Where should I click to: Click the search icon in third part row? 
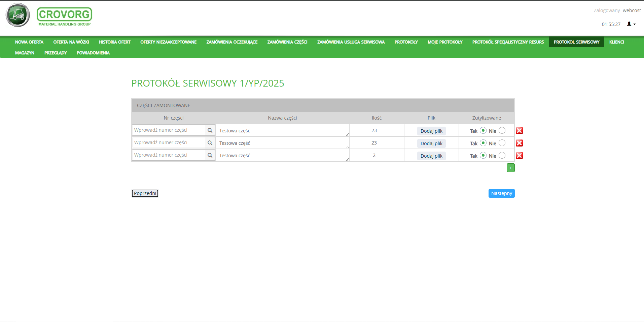pos(210,155)
